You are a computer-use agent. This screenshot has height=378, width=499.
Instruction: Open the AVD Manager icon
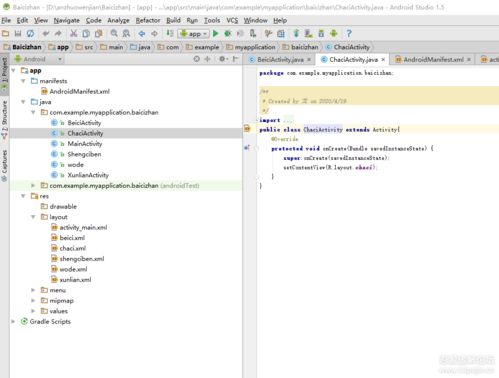coord(309,34)
